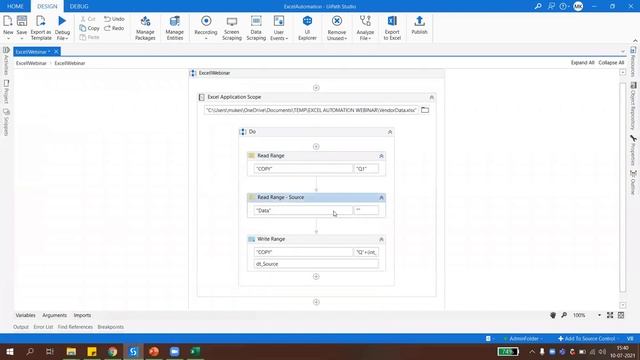640x360 pixels.
Task: Collapse the Read Range - Source activity
Action: [381, 198]
